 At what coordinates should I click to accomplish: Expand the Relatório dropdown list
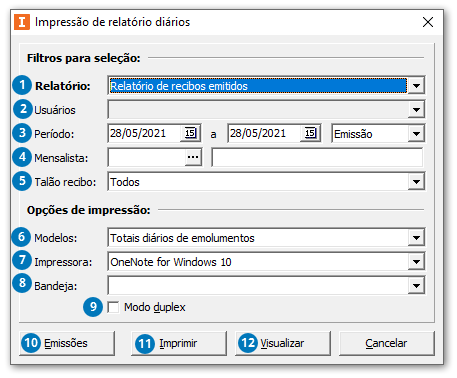tap(416, 86)
